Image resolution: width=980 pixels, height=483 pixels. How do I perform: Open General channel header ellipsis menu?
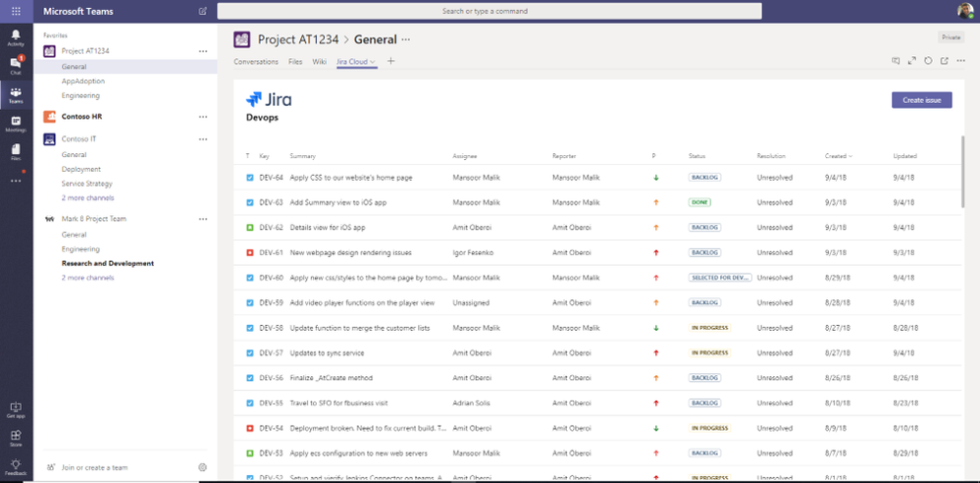point(406,39)
